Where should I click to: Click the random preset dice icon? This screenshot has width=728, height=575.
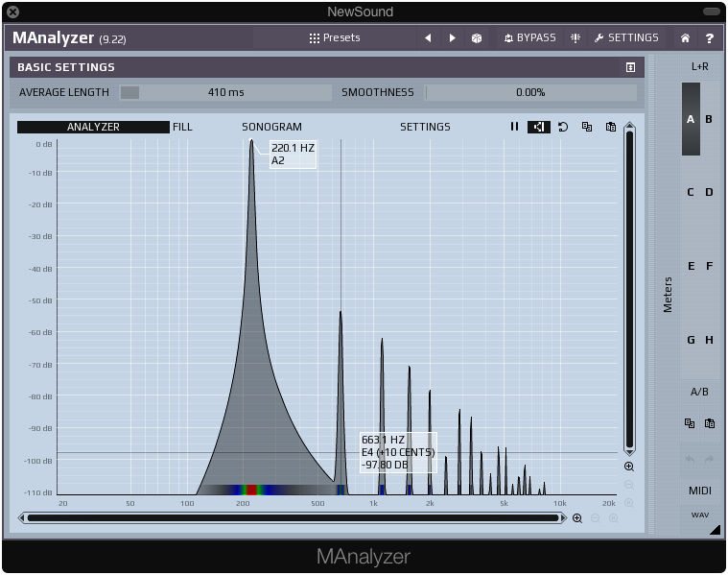click(476, 38)
